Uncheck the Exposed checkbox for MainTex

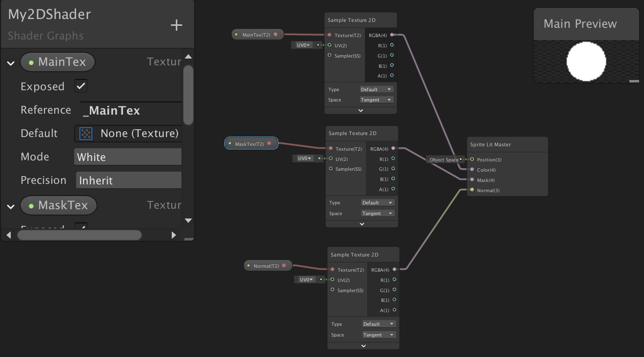point(80,86)
